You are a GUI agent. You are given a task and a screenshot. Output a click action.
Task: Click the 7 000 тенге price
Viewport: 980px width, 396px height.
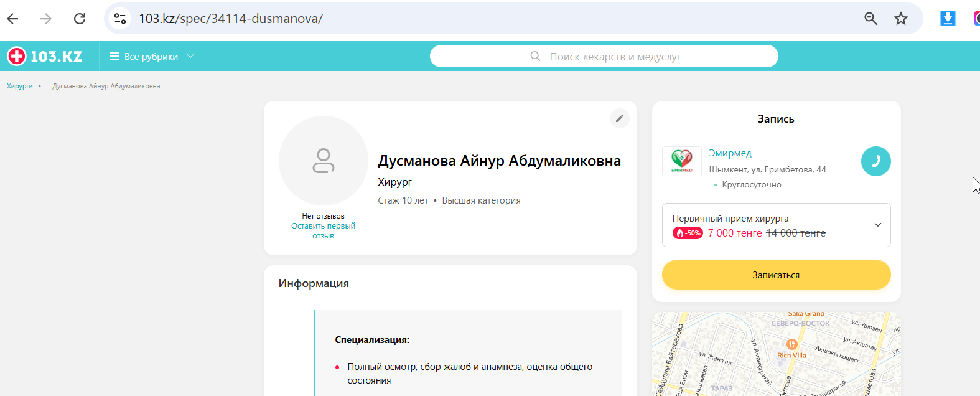[735, 233]
